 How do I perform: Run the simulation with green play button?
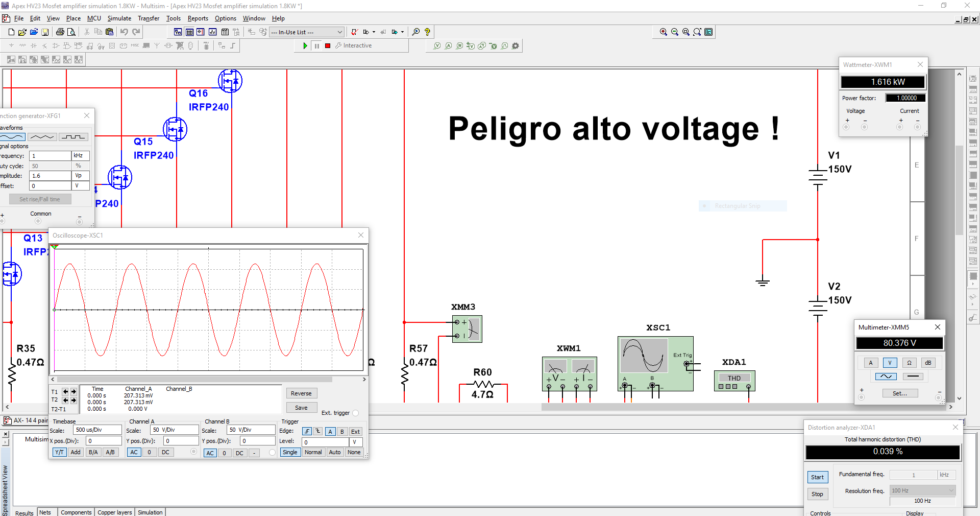(x=305, y=45)
